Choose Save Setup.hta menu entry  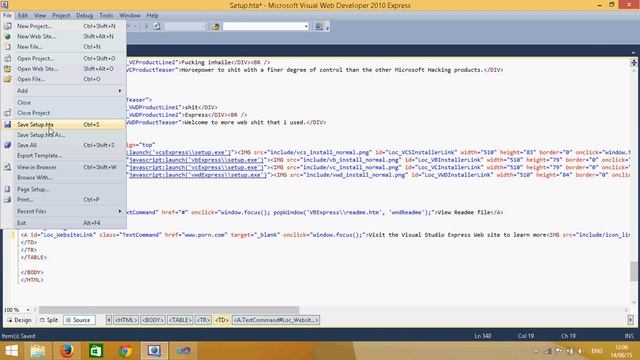click(64, 124)
